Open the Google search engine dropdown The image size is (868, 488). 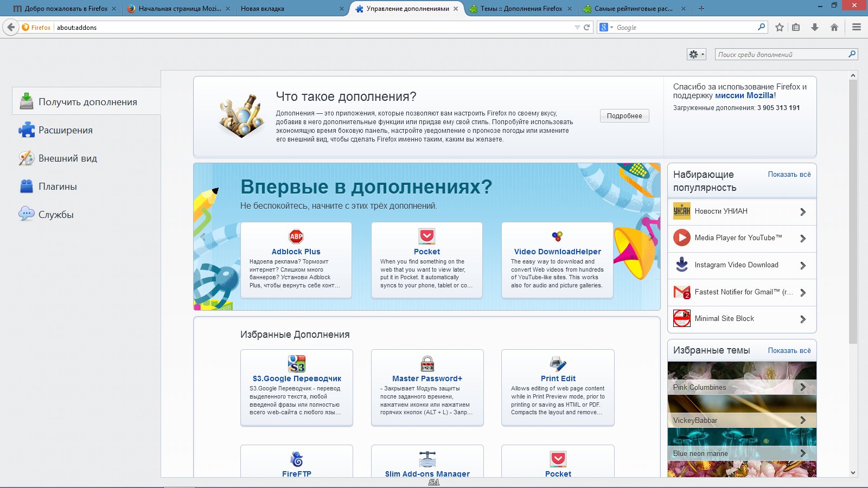tap(606, 27)
